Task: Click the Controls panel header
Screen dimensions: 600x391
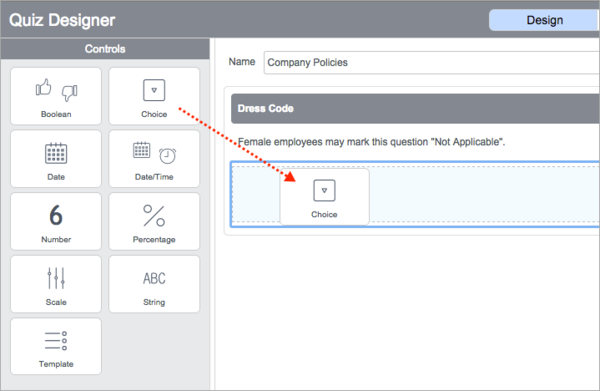Action: point(105,49)
